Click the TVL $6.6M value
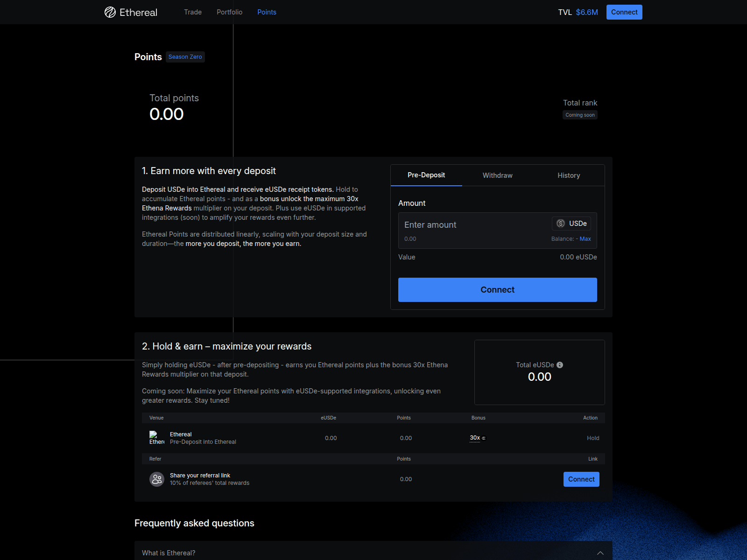This screenshot has height=560, width=747. pyautogui.click(x=587, y=12)
